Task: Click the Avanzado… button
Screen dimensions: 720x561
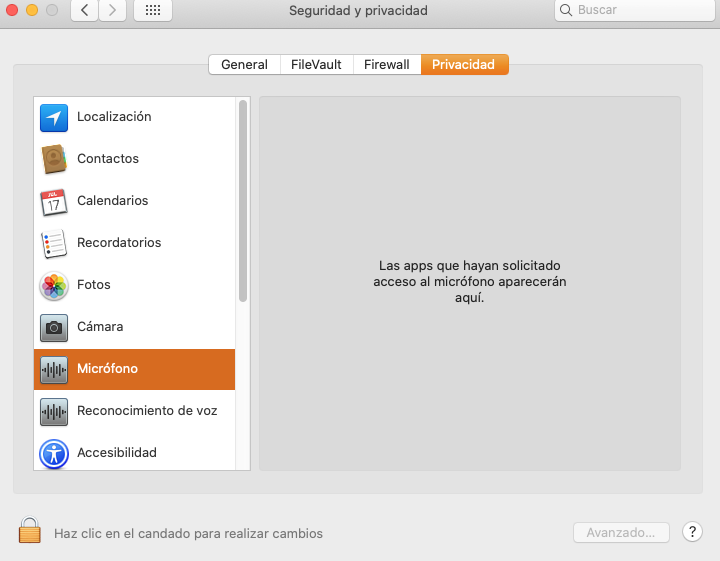Action: (x=621, y=533)
